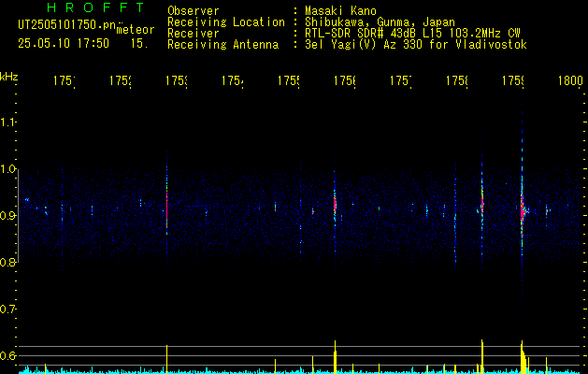Click the strongest meteor echo at 1759
Image resolution: width=588 pixels, height=374 pixels.
coord(522,210)
